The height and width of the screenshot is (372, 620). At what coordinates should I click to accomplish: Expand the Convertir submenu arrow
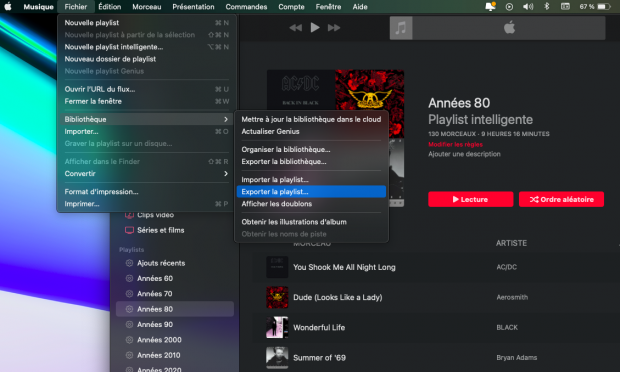pos(226,174)
